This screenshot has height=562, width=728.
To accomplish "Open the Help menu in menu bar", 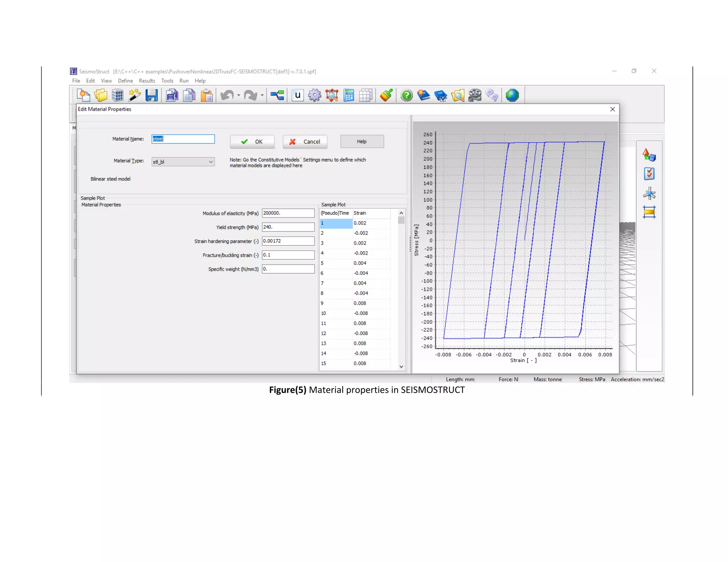I will coord(200,81).
